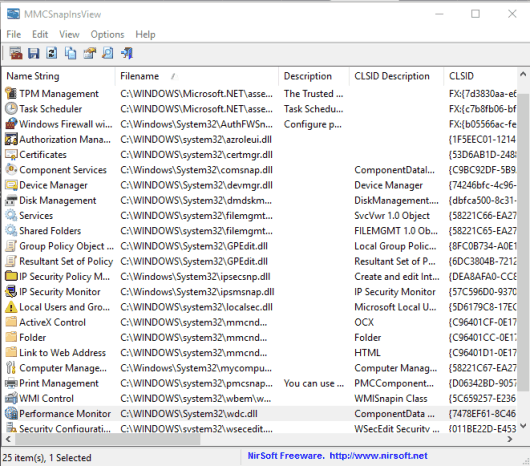Select the ActiveX Control row name
The image size is (530, 466).
click(x=52, y=322)
